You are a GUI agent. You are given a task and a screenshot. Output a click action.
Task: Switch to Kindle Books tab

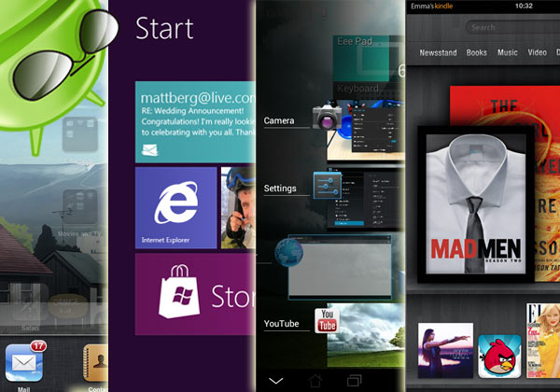(476, 53)
